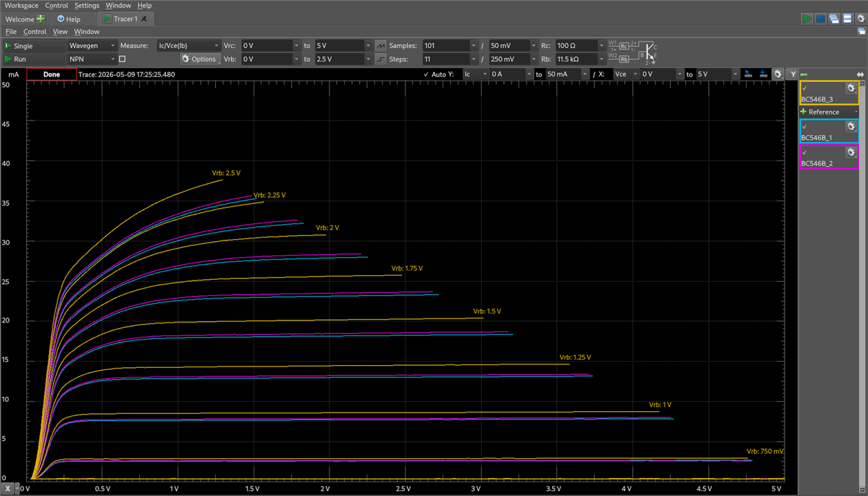This screenshot has width=868, height=496.
Task: Toggle the Y cursors button
Action: (793, 74)
